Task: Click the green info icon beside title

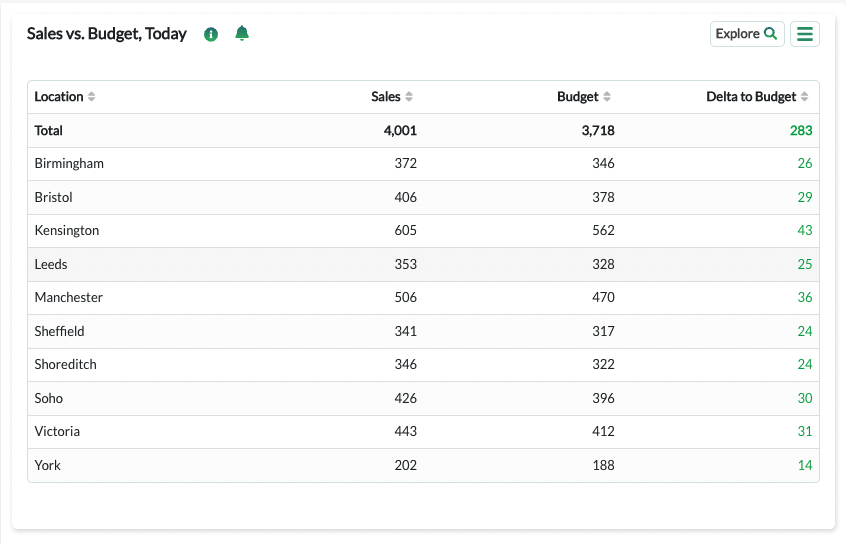Action: [210, 35]
